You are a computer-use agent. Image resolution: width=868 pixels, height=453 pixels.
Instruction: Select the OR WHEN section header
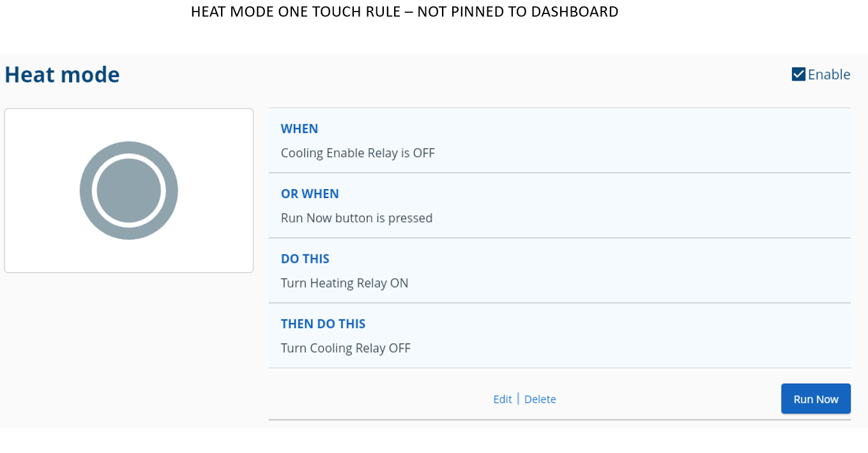coord(310,194)
